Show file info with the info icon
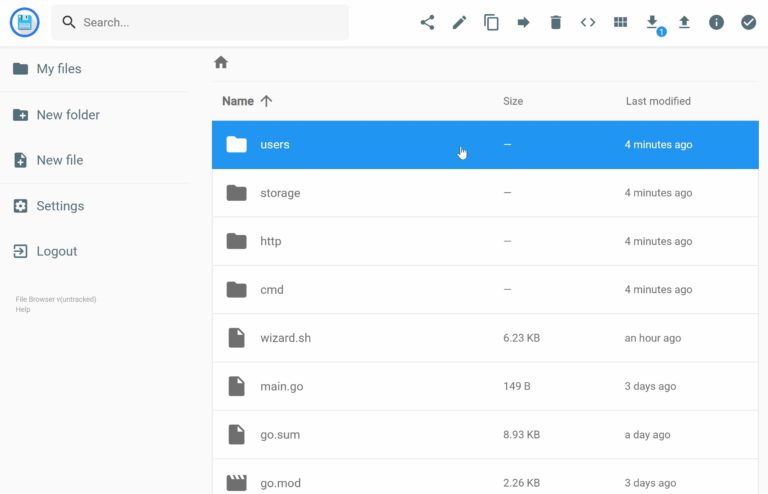The height and width of the screenshot is (494, 768). click(x=716, y=22)
